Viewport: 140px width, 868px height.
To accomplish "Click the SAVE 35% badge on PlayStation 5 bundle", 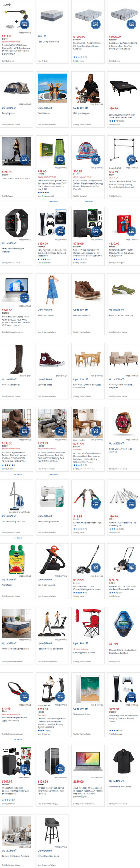I will 60,231.
